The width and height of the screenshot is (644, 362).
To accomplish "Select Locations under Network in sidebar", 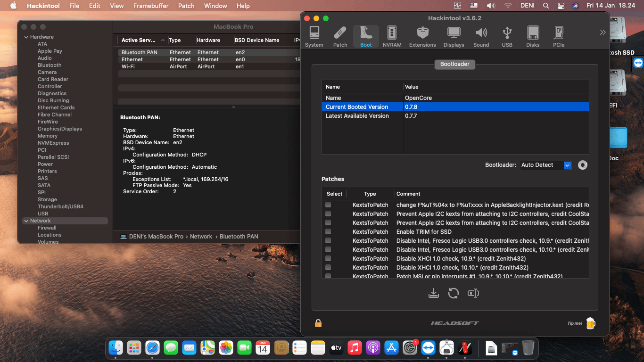I will tap(50, 235).
